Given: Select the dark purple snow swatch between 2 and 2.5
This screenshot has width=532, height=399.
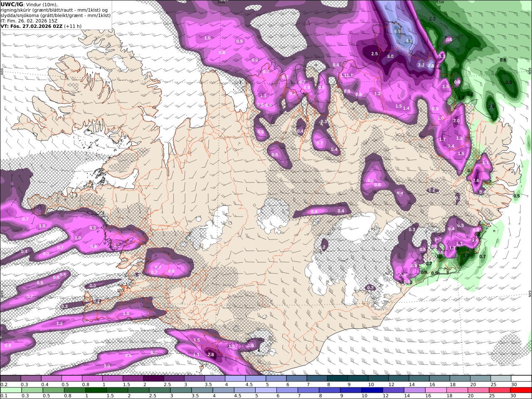Looking at the screenshot, I should click(153, 379).
